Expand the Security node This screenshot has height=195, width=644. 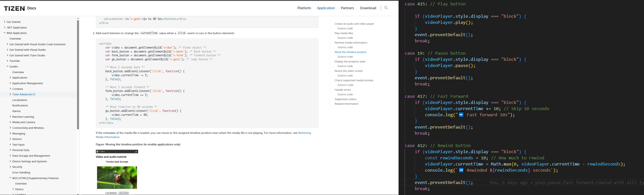point(10,167)
